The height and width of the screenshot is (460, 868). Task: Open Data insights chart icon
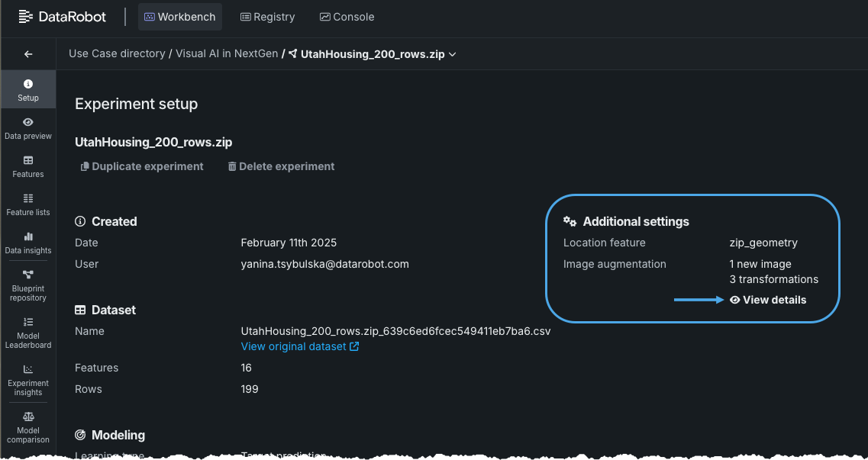coord(28,242)
